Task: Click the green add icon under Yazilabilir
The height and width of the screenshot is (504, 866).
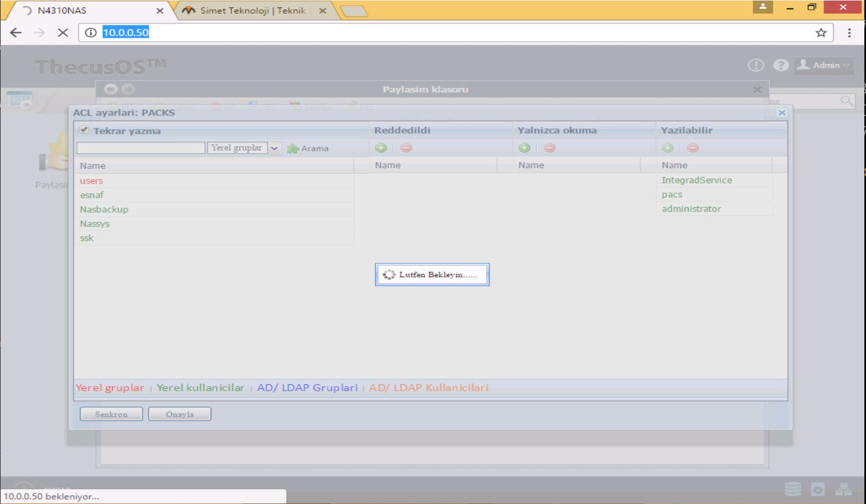Action: [x=668, y=148]
